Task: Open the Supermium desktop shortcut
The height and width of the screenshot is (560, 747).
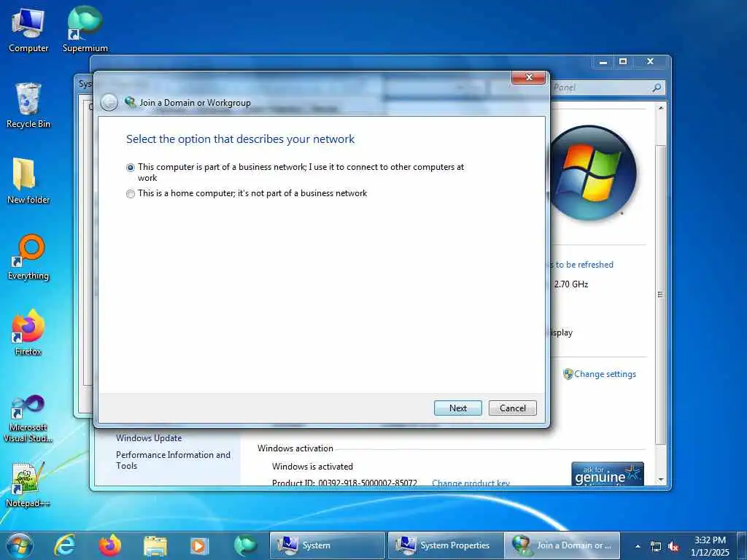Action: click(85, 29)
